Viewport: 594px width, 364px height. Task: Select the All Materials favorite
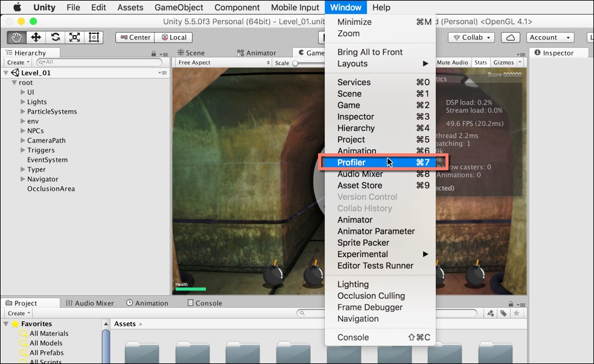49,334
